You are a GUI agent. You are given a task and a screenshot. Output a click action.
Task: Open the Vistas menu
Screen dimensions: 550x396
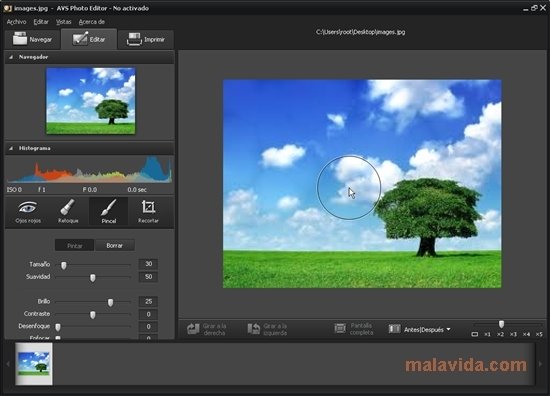click(63, 22)
